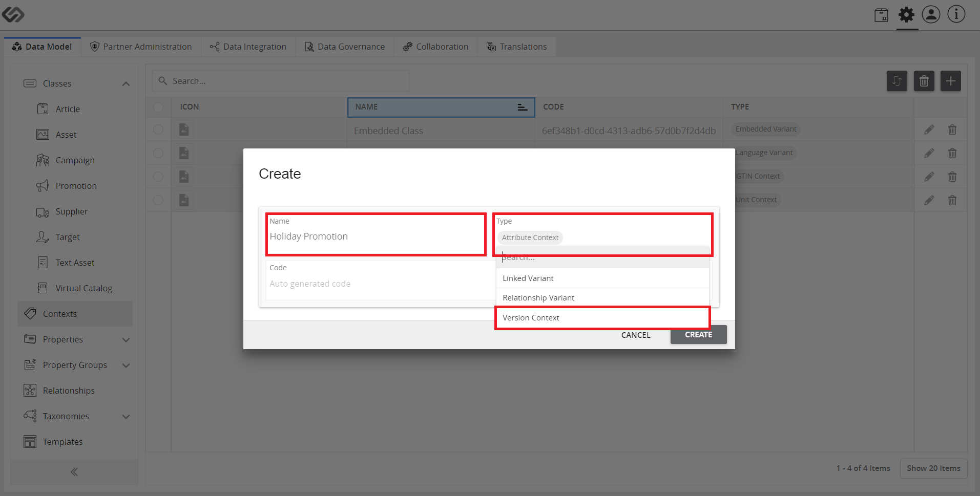Click the sort icon in NAME column
Viewport: 980px width, 496px height.
(522, 107)
